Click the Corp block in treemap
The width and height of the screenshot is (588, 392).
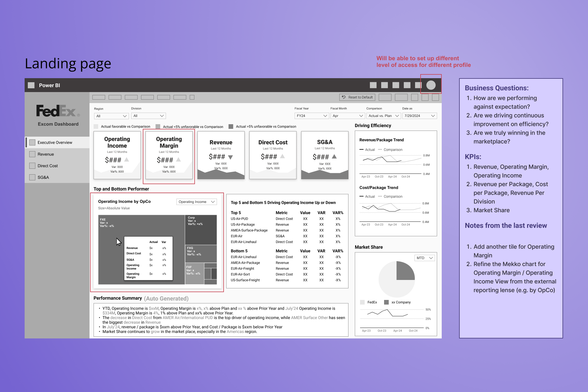click(201, 230)
